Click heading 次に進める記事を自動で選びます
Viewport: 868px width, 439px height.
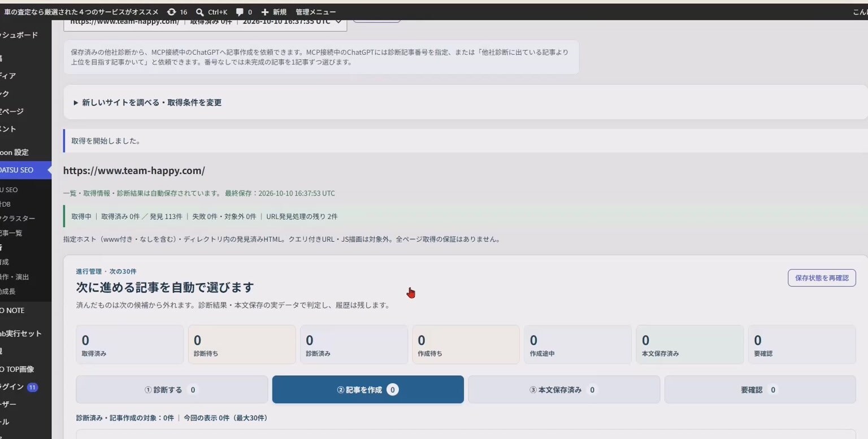165,288
